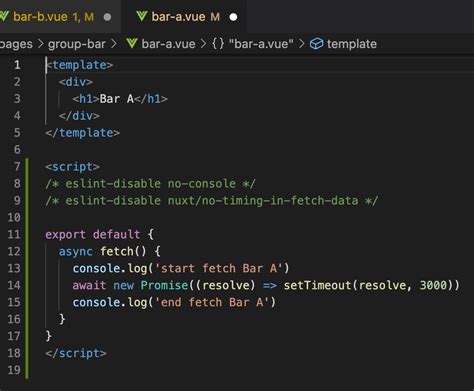Click unsaved dot on bar-a.vue tab
Screen dimensions: 474x391
point(234,17)
